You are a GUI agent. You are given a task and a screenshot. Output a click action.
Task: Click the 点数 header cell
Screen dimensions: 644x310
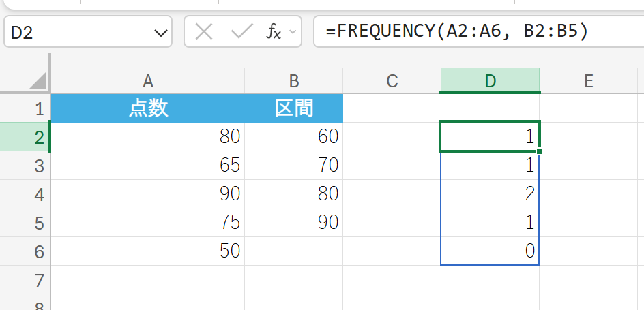point(148,109)
